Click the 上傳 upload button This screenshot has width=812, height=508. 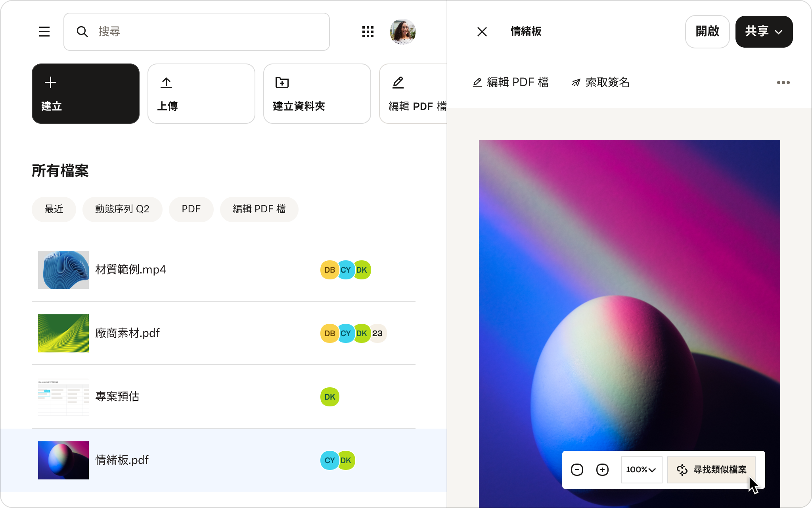[201, 94]
